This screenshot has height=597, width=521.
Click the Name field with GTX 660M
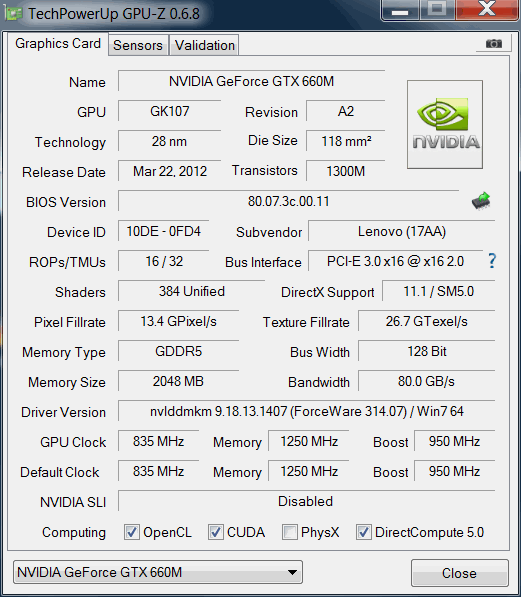[251, 81]
